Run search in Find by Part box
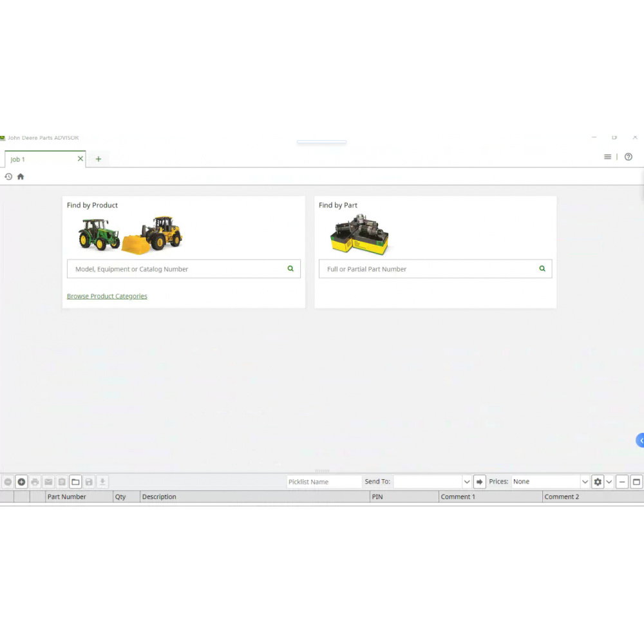 click(x=542, y=269)
